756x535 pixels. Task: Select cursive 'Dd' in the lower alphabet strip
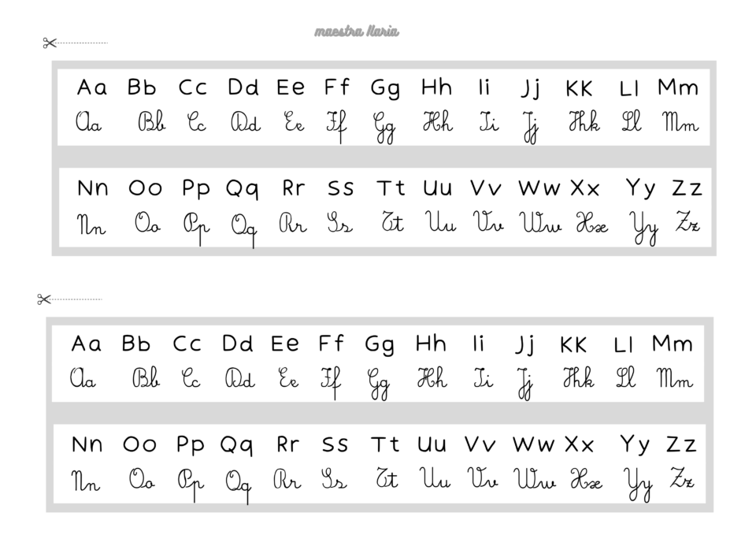pyautogui.click(x=239, y=380)
